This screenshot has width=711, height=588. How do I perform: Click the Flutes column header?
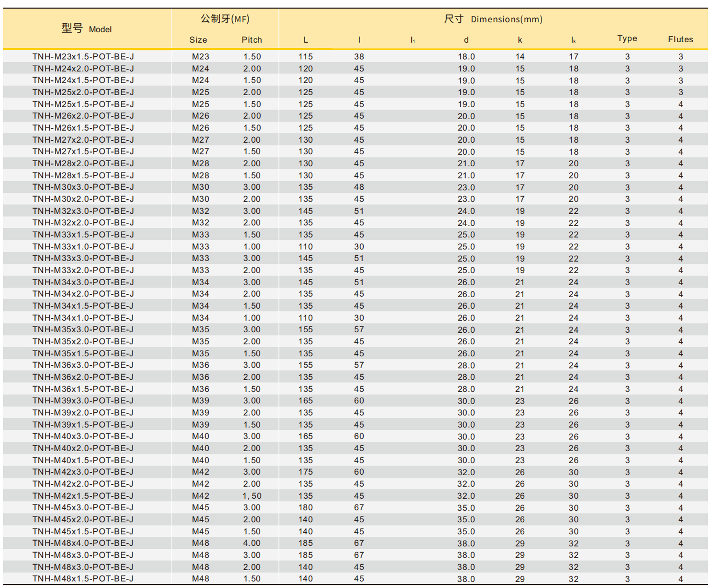tap(680, 39)
